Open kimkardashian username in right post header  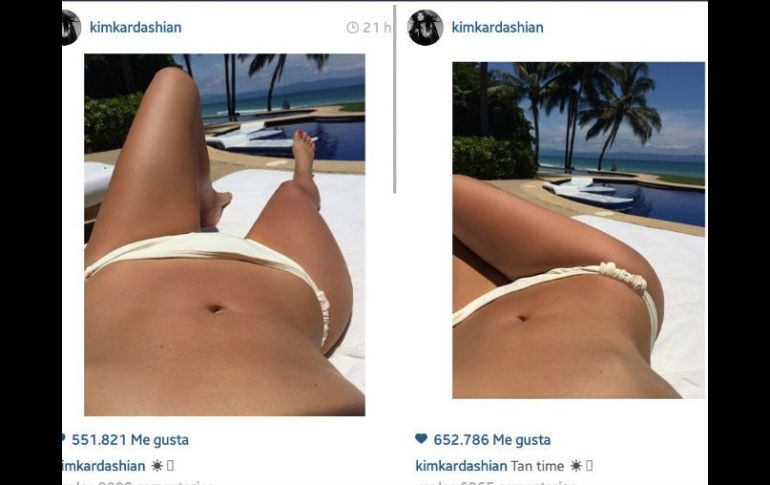[x=497, y=27]
